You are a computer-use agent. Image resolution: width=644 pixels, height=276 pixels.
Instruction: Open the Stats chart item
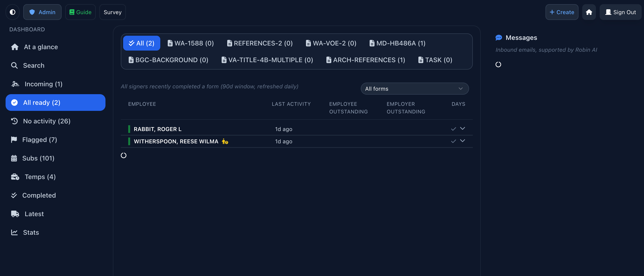point(31,232)
